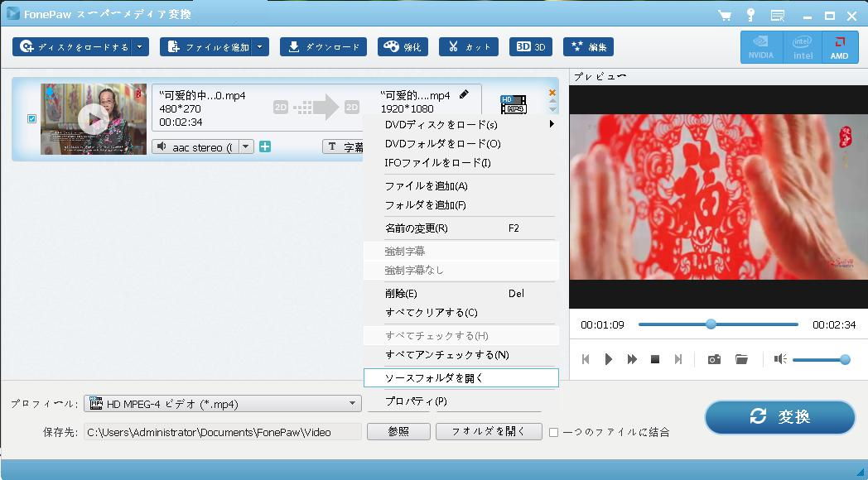868x480 pixels.
Task: Click the フォルダを開く button
Action: coord(489,432)
